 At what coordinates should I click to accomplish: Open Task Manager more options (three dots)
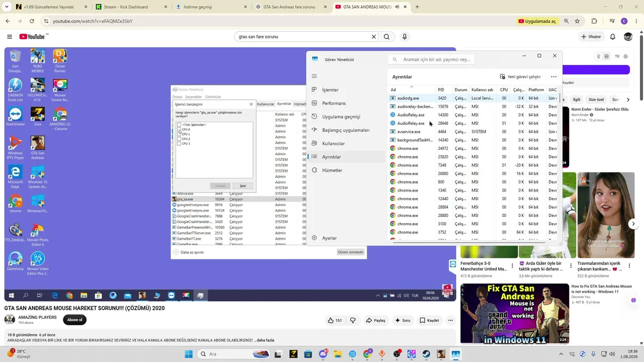point(553,77)
